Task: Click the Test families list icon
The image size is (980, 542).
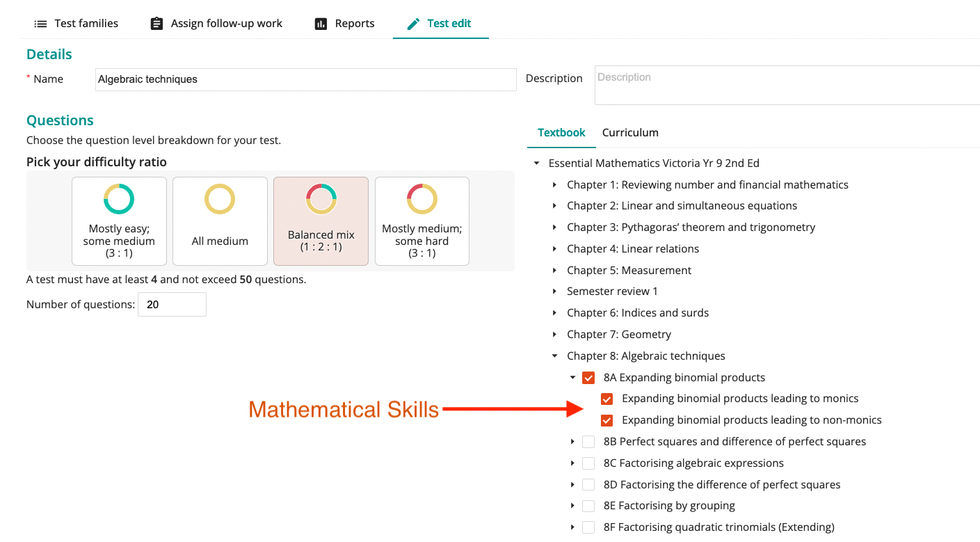Action: 40,24
